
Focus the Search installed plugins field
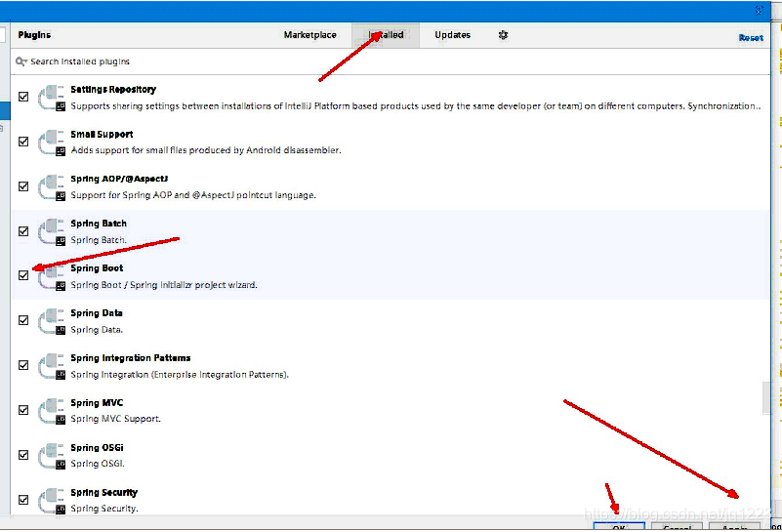(x=389, y=61)
